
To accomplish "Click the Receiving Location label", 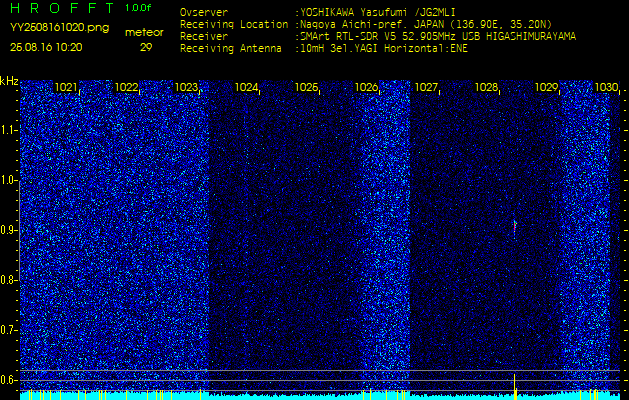I will click(x=234, y=24).
